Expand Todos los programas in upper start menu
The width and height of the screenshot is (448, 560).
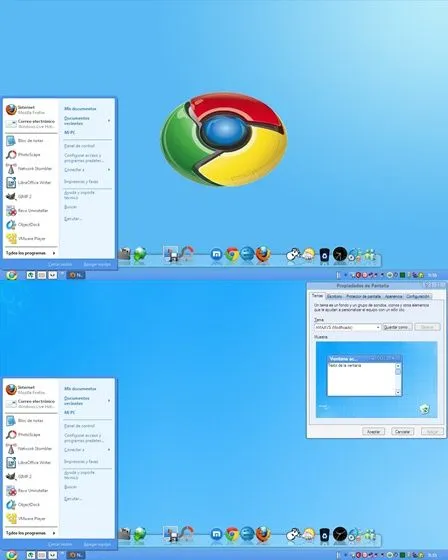pos(31,253)
